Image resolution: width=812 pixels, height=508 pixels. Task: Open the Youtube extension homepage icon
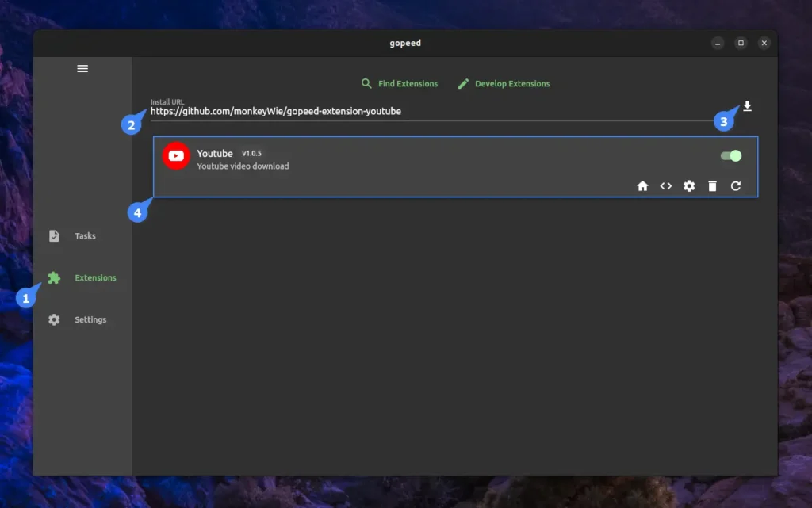(x=642, y=185)
